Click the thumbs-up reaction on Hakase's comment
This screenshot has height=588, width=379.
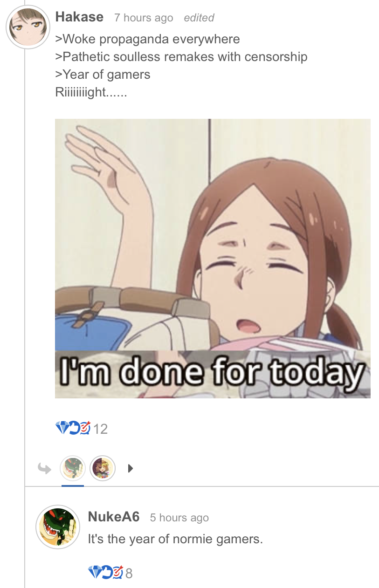(x=74, y=427)
